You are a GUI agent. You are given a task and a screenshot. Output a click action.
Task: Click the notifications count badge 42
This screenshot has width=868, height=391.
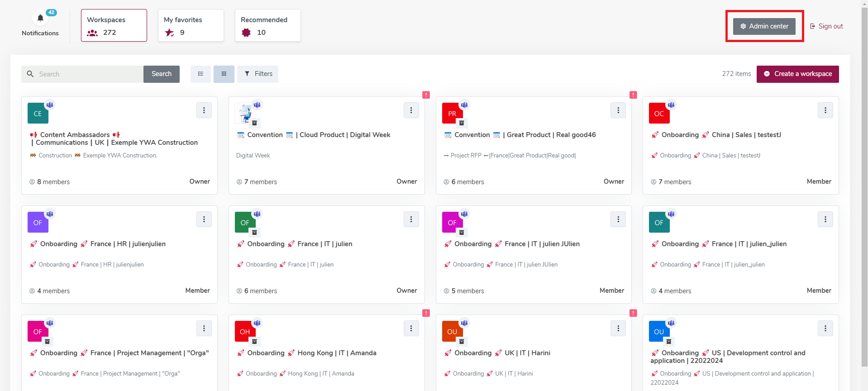tap(52, 13)
